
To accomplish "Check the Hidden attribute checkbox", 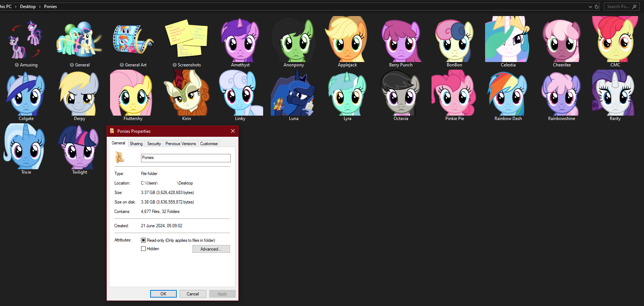I will (143, 249).
